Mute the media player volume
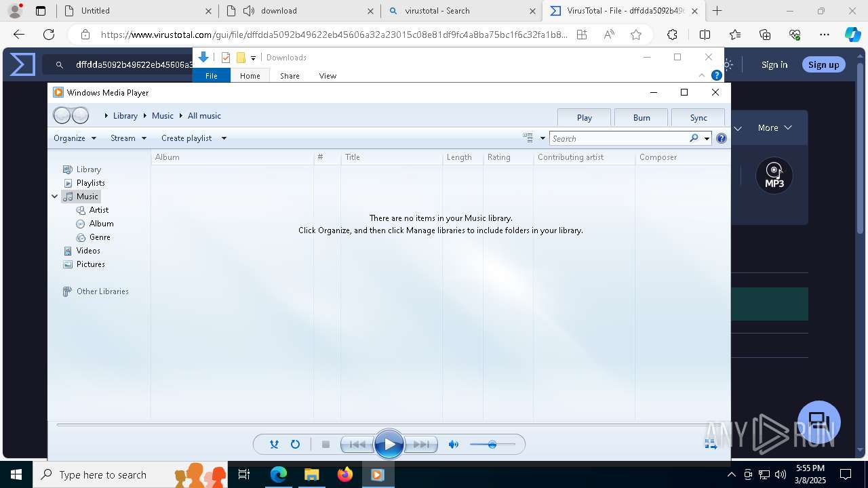The height and width of the screenshot is (488, 868). pos(454,445)
